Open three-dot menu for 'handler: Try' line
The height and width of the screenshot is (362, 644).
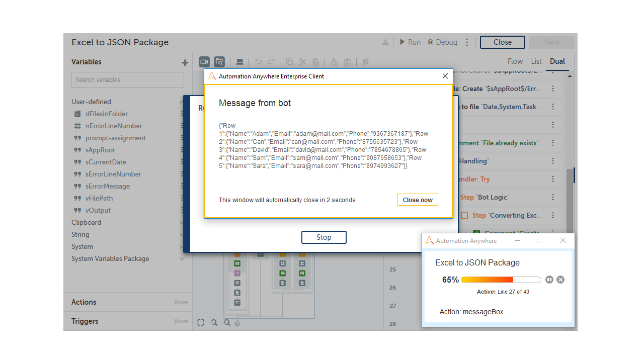click(553, 179)
